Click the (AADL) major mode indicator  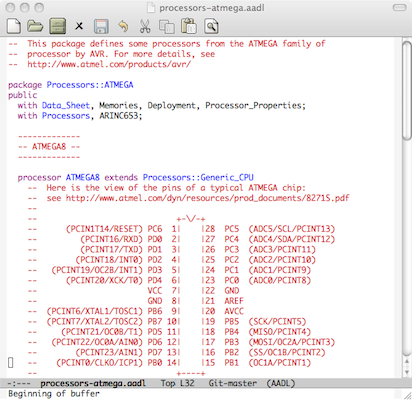point(281,383)
